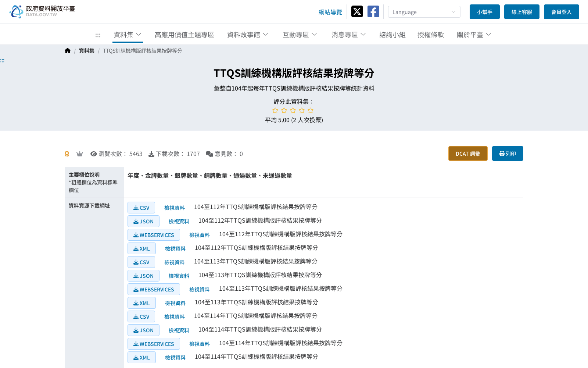Click the crown badge icon
This screenshot has width=588, height=368.
pyautogui.click(x=80, y=154)
